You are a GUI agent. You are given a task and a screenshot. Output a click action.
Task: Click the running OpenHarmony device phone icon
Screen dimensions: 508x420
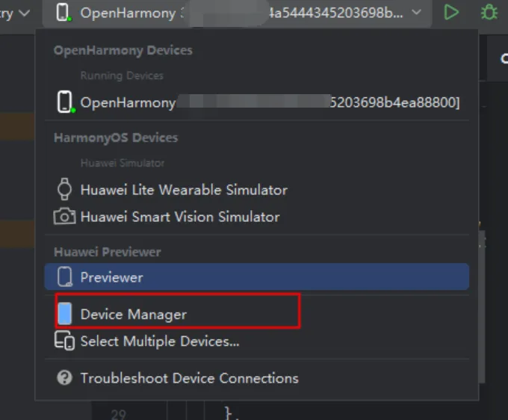pyautogui.click(x=65, y=102)
